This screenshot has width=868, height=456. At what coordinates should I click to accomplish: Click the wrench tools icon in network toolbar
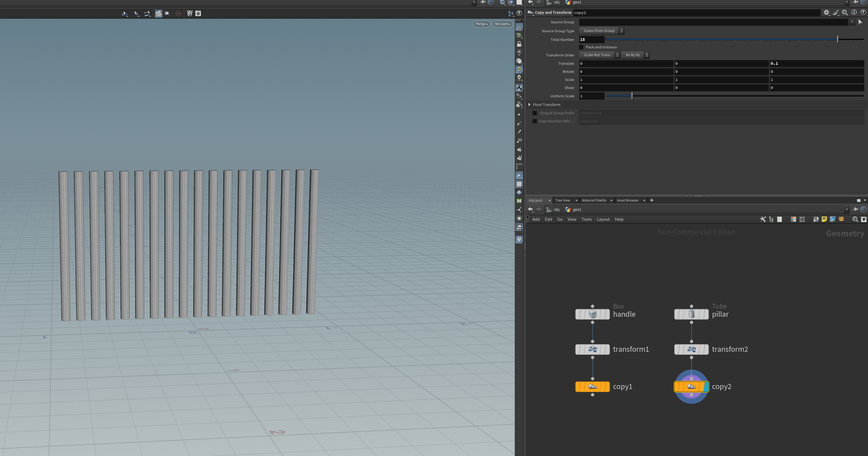(x=763, y=219)
